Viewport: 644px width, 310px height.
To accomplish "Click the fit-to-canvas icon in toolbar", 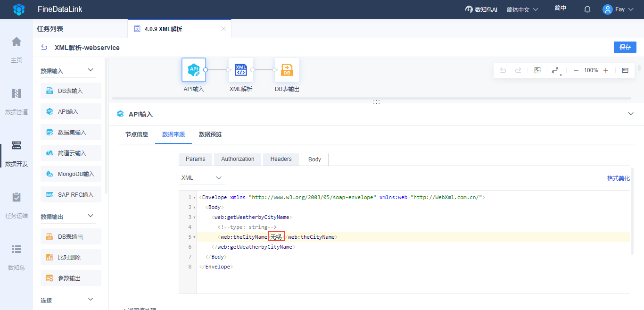I will click(537, 70).
